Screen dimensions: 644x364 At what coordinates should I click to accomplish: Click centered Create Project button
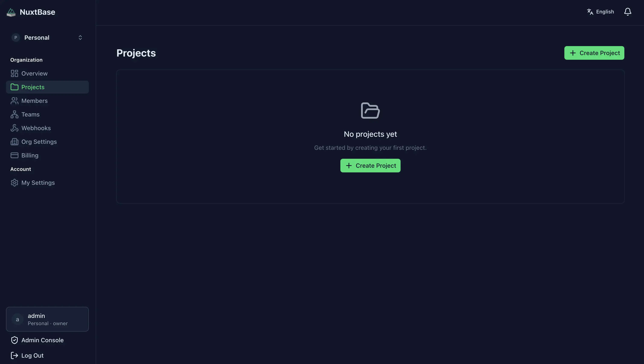tap(370, 166)
